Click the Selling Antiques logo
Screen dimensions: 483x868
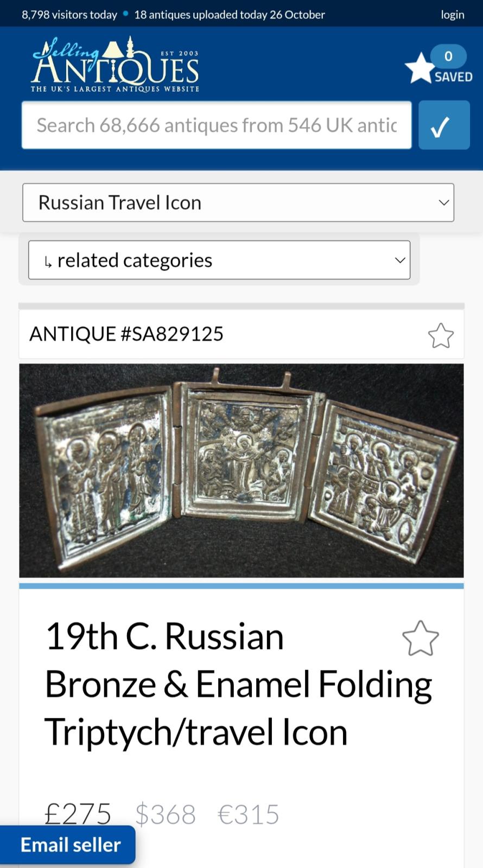(x=115, y=64)
